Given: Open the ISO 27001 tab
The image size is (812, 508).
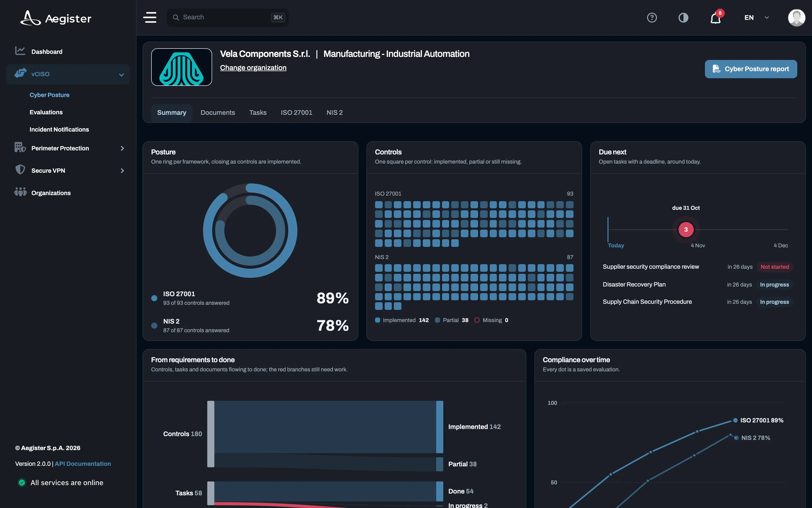Looking at the screenshot, I should 296,113.
